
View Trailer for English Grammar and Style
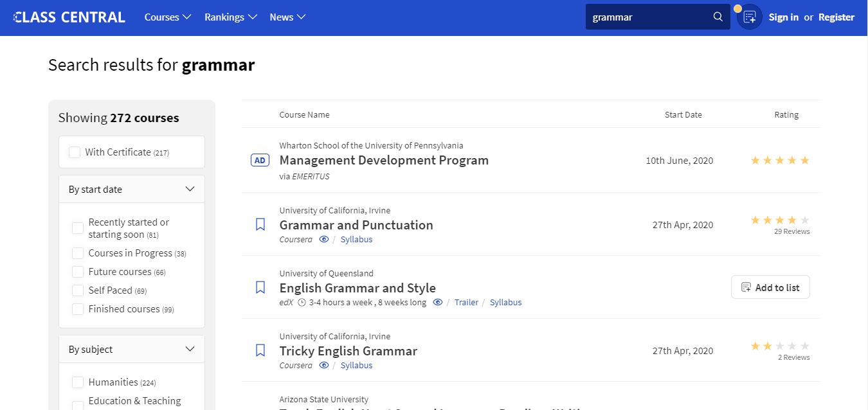[466, 302]
